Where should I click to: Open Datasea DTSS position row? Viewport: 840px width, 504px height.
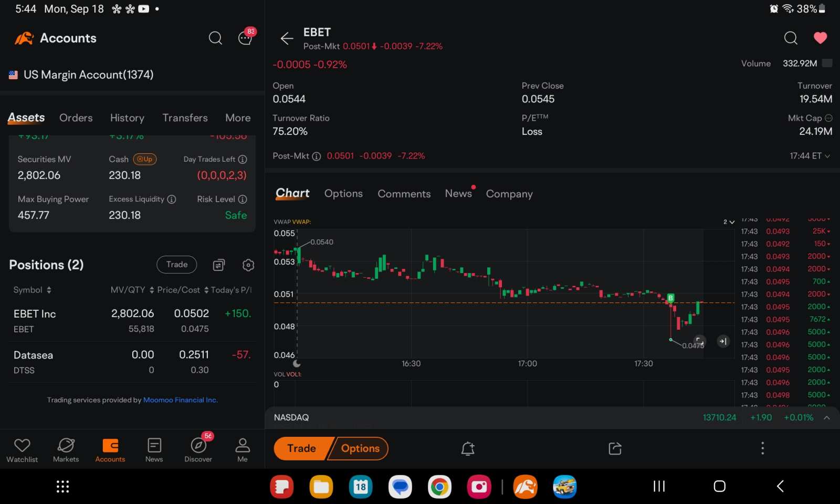pos(132,362)
